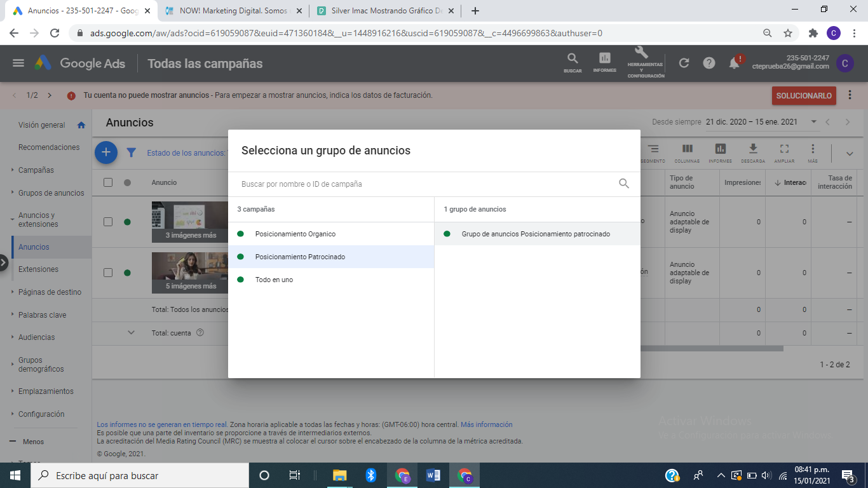Open Visión general in the sidebar
This screenshot has width=868, height=488.
point(42,125)
